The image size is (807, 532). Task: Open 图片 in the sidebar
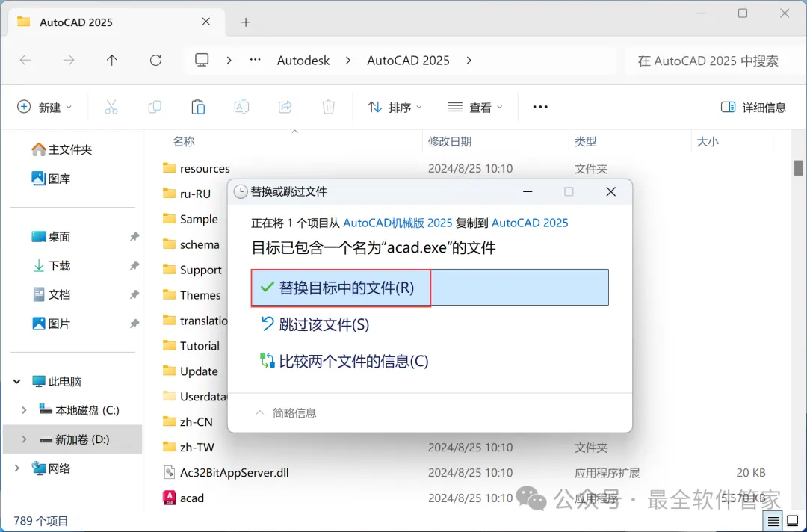51,324
